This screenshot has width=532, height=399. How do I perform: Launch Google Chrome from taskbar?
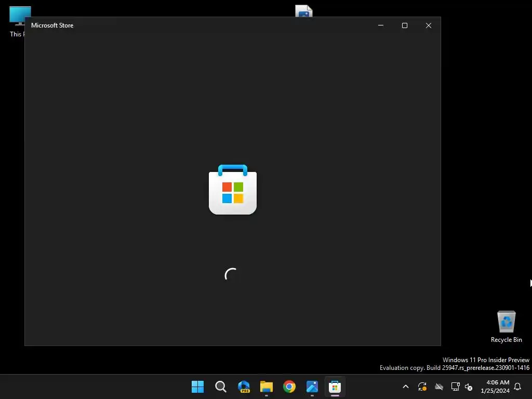coord(289,387)
